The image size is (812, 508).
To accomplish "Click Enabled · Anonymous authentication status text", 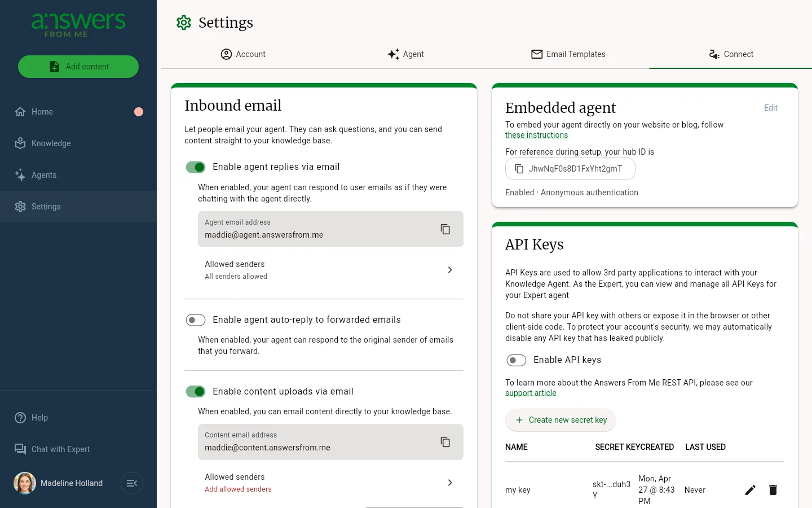I will [x=572, y=192].
